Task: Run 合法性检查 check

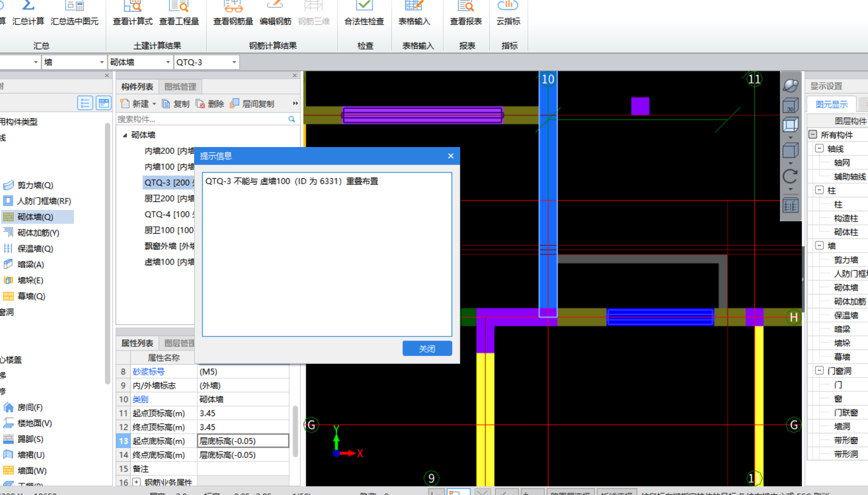Action: coord(364,13)
